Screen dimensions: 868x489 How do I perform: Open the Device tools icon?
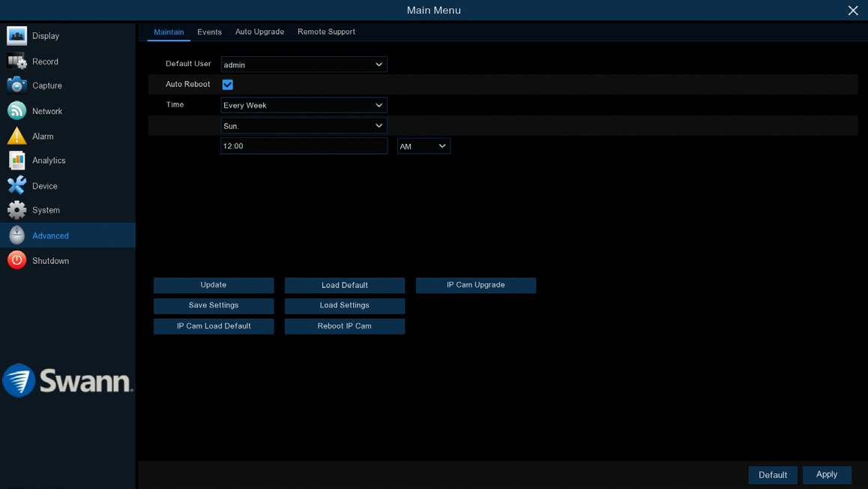(x=16, y=186)
